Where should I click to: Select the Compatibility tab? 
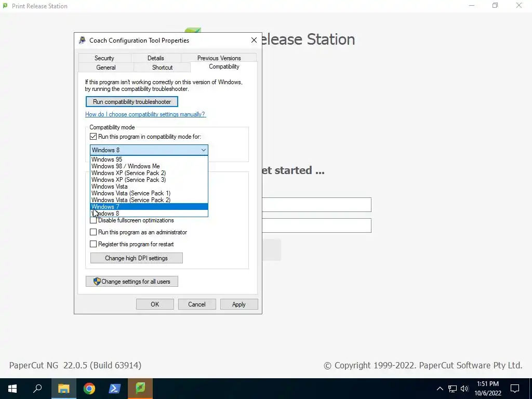coord(224,66)
